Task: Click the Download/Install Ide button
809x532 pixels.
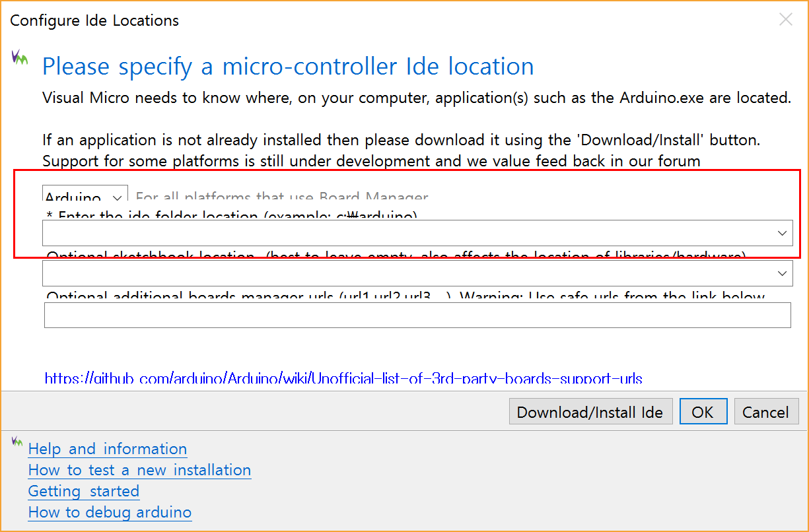Action: coord(590,412)
